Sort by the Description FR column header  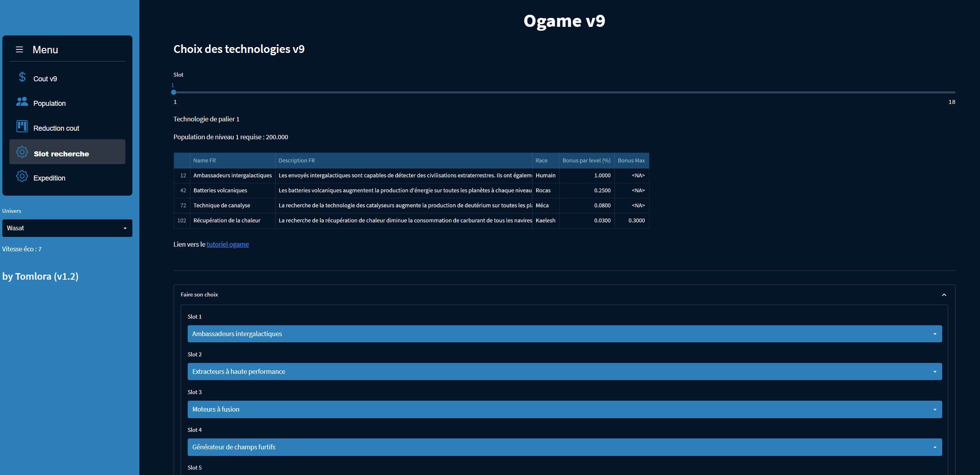pos(404,160)
